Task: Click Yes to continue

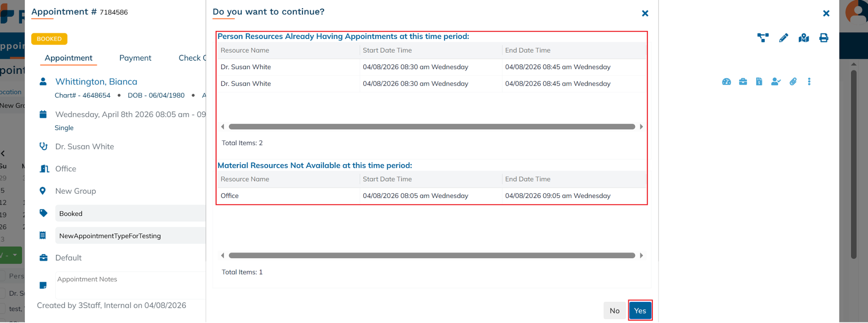Action: click(x=640, y=311)
